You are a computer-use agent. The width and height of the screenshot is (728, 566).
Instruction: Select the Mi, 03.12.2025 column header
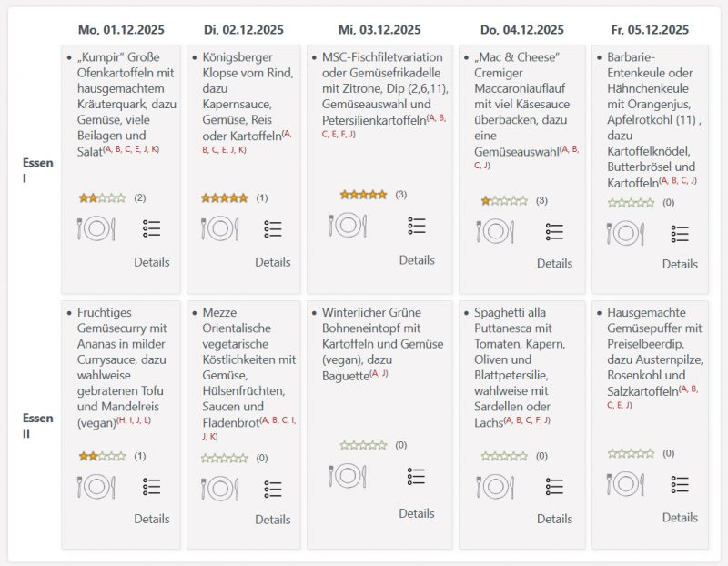point(380,30)
